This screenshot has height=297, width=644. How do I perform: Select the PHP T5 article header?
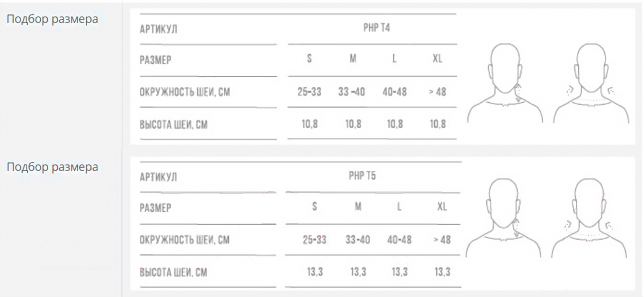(362, 176)
